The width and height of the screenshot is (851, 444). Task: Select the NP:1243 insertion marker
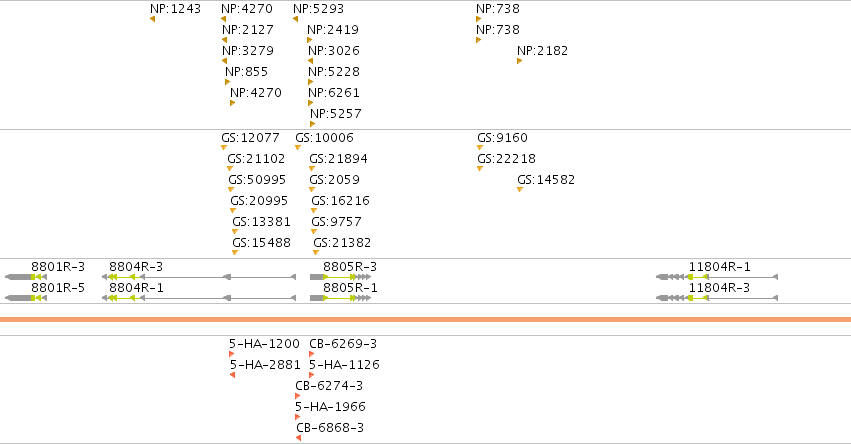tap(153, 19)
